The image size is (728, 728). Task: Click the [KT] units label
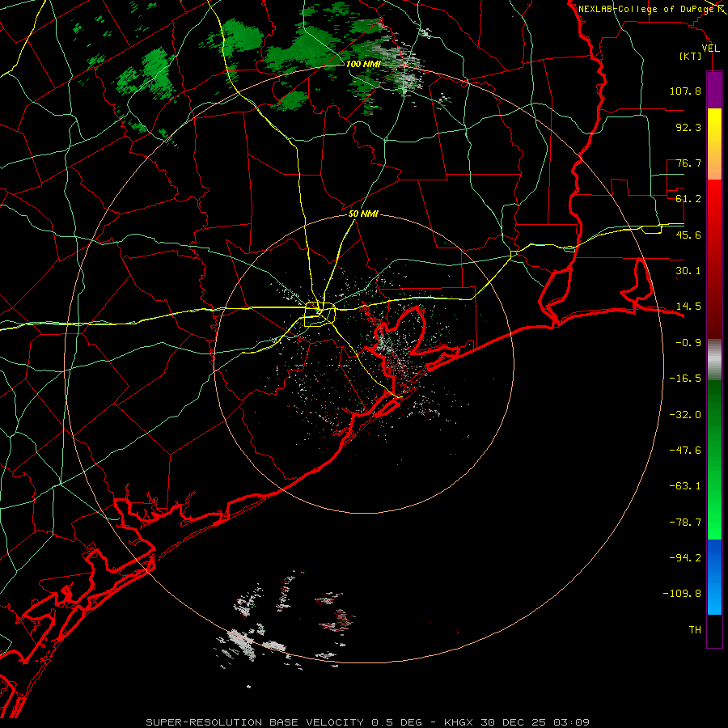click(690, 56)
